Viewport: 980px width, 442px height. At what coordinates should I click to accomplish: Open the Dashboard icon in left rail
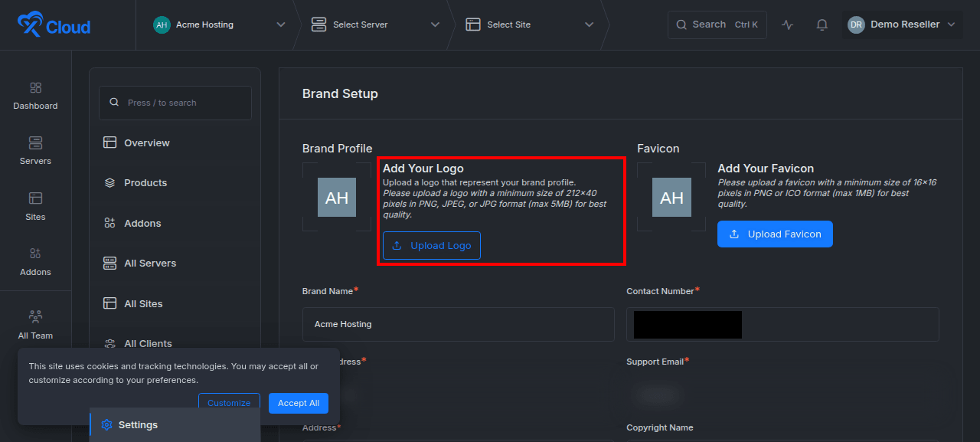tap(35, 87)
